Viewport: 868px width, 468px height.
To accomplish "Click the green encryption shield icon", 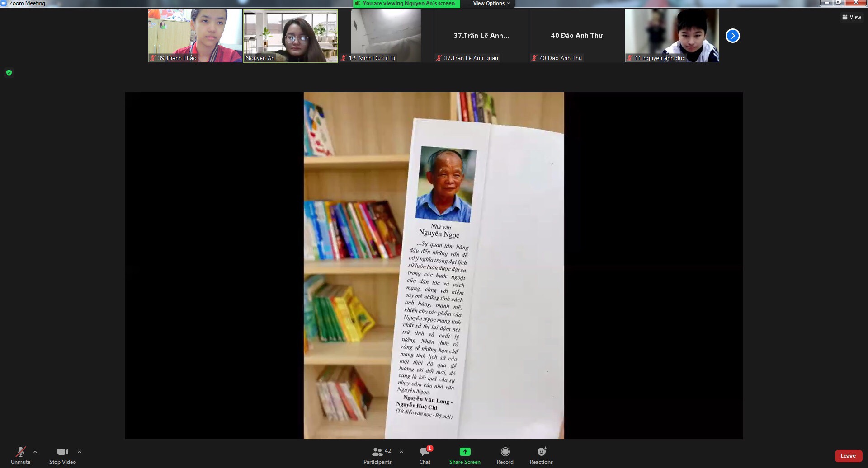I will (x=9, y=73).
